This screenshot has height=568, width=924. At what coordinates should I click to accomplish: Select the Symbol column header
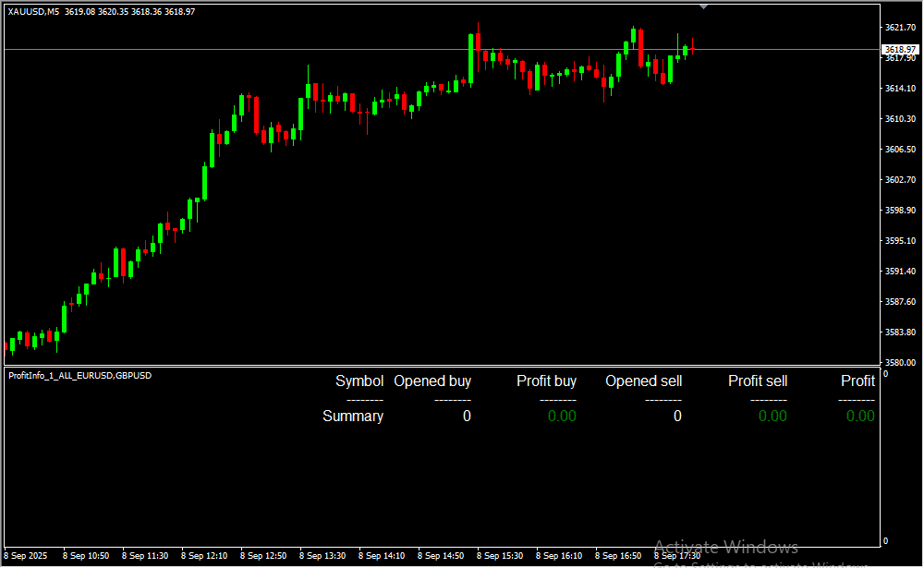pyautogui.click(x=359, y=381)
